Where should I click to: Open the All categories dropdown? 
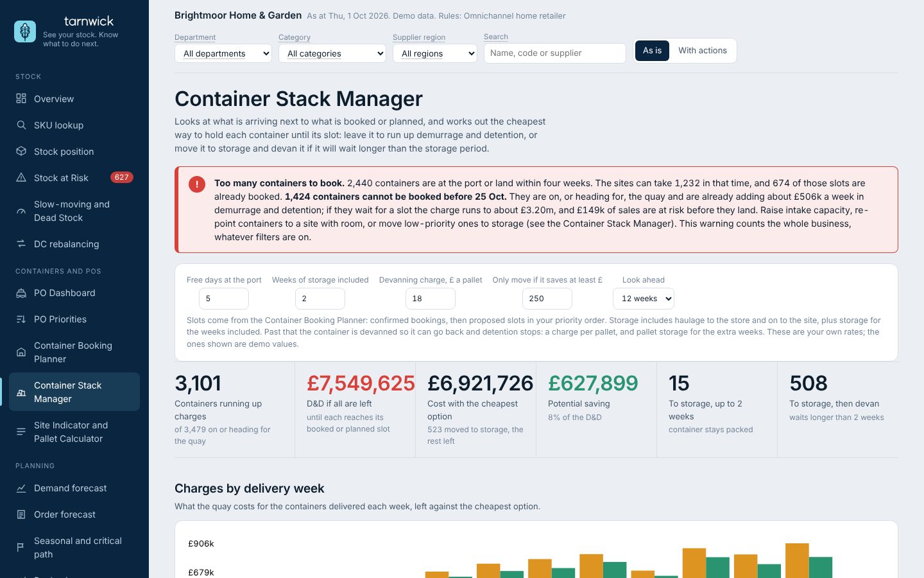(x=332, y=53)
